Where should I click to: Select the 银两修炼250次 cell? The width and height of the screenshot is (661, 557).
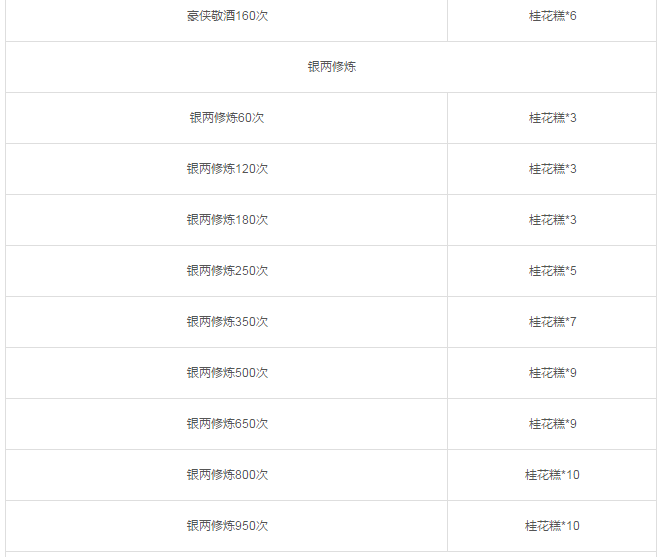pos(227,271)
